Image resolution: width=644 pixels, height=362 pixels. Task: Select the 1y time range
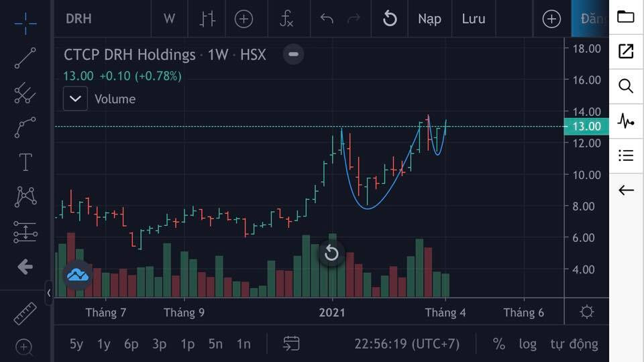(103, 344)
